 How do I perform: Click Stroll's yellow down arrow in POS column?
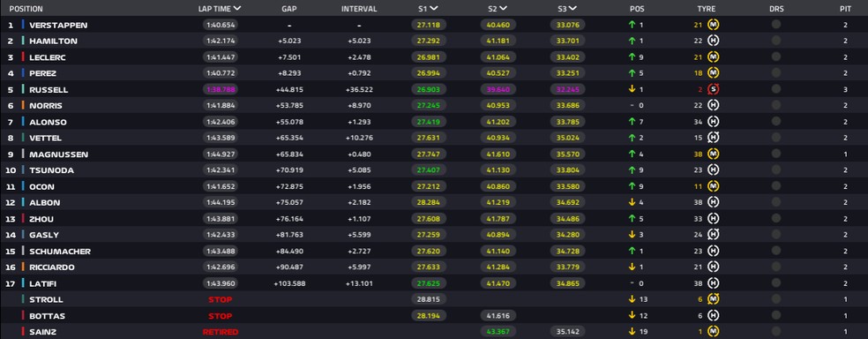[x=632, y=299]
